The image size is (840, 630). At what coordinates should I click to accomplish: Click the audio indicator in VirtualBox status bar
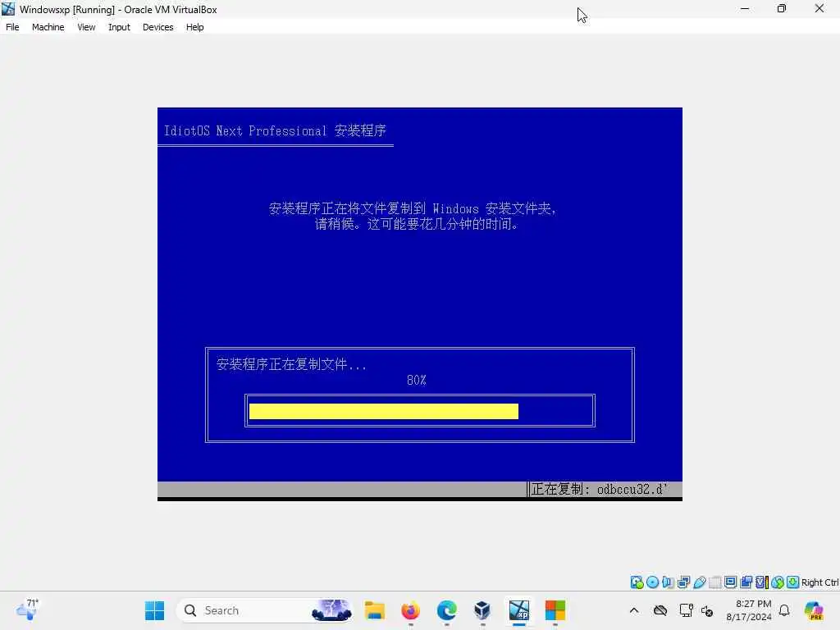pyautogui.click(x=668, y=582)
